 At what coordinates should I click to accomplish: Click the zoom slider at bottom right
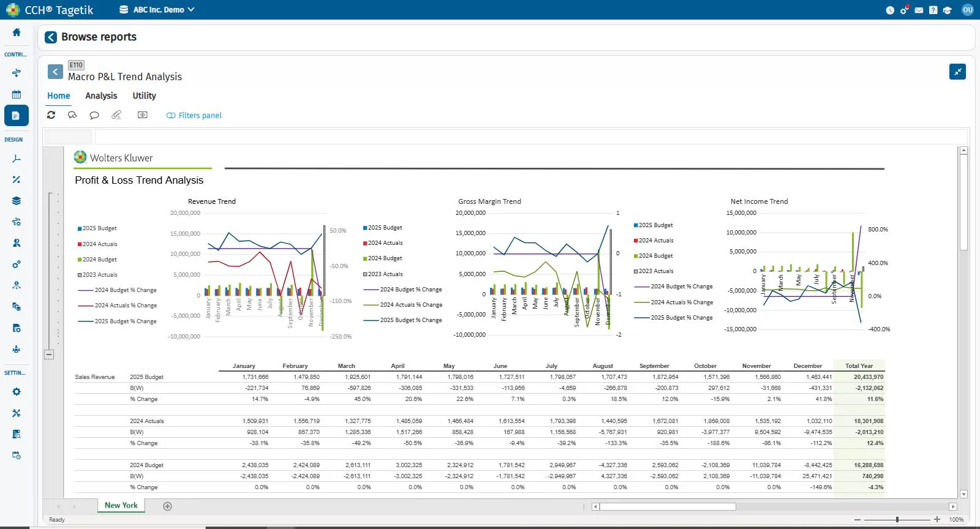point(897,519)
